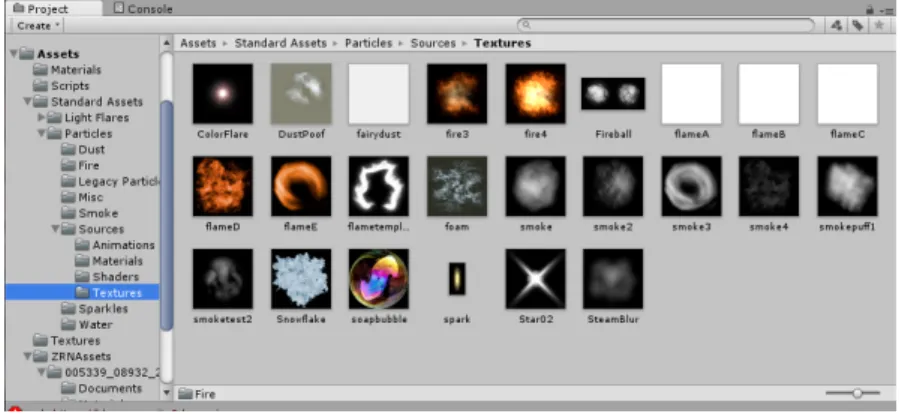Collapse the Standard Assets folder
Screen dimensions: 902x414
click(26, 102)
